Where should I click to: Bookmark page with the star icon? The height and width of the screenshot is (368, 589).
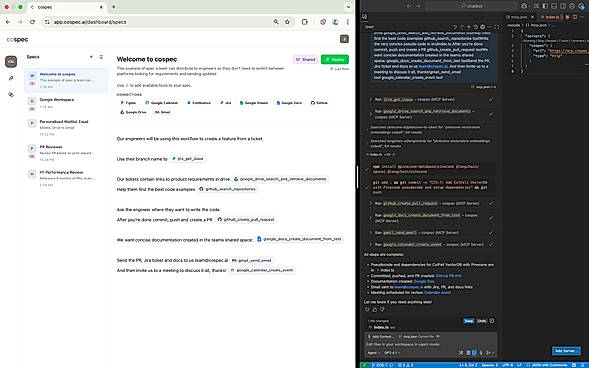tap(287, 22)
